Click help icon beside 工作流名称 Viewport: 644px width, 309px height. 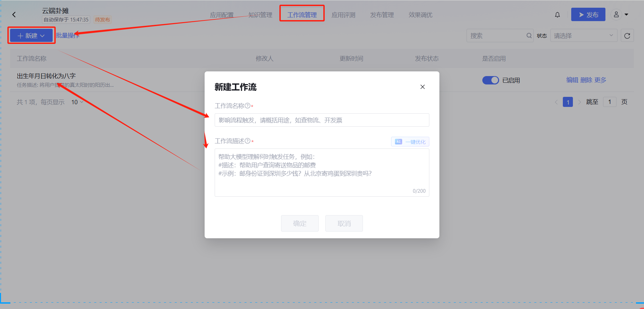pyautogui.click(x=248, y=106)
